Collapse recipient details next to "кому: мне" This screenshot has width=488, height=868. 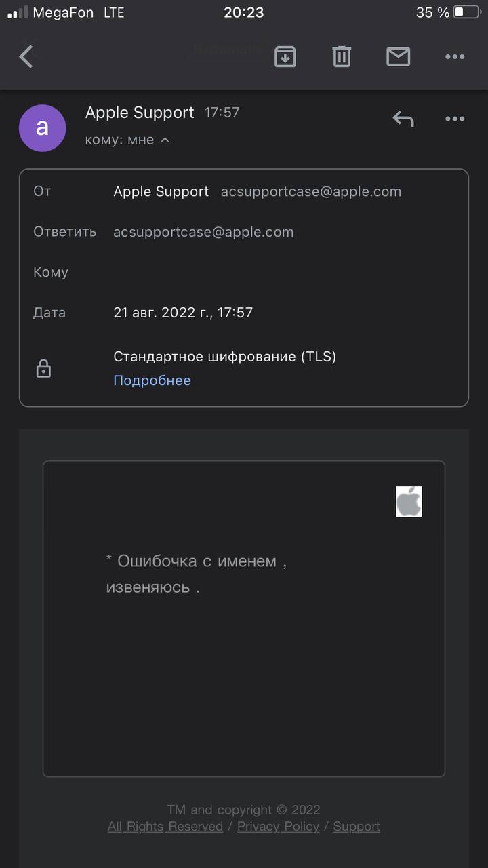165,140
